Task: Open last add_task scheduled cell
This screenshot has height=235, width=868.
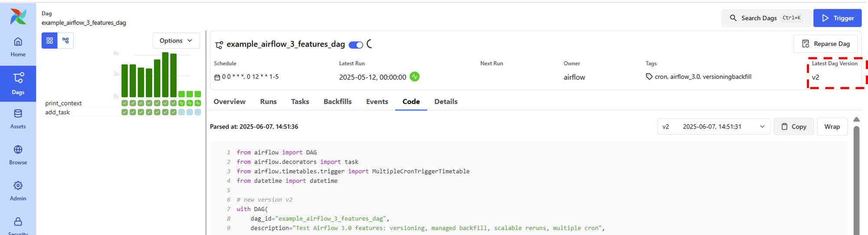Action: pyautogui.click(x=198, y=112)
